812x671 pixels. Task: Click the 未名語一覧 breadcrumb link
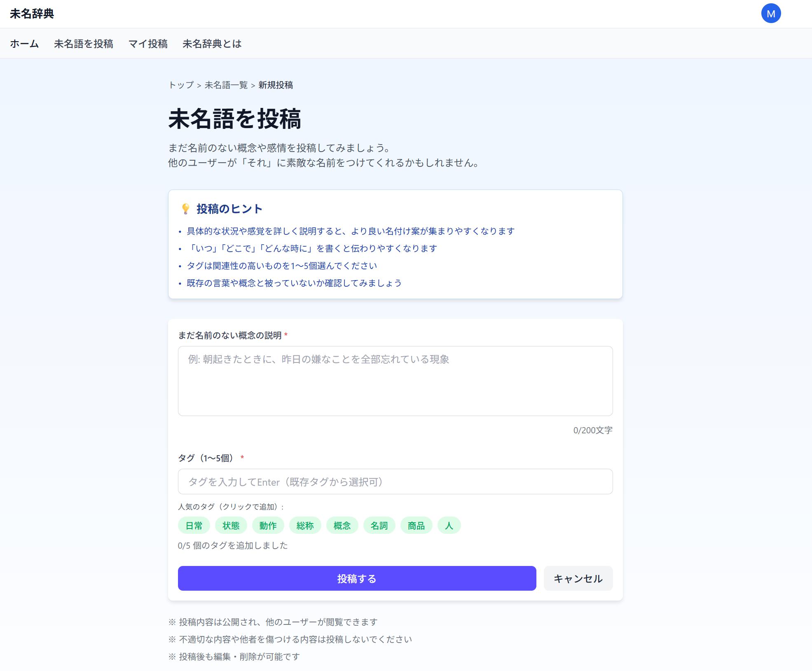(x=226, y=85)
